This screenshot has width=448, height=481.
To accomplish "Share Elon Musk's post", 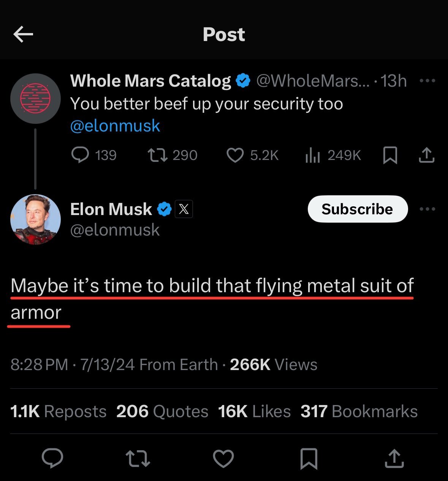I will coord(394,458).
